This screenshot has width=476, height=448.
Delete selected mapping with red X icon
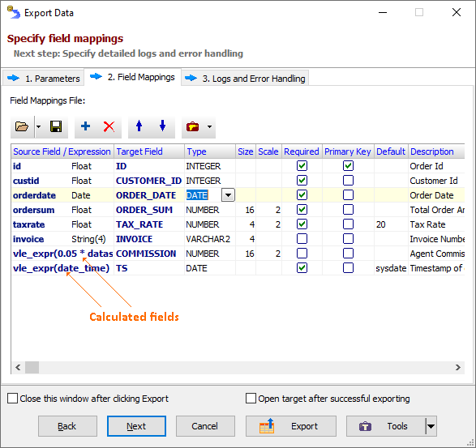[109, 126]
